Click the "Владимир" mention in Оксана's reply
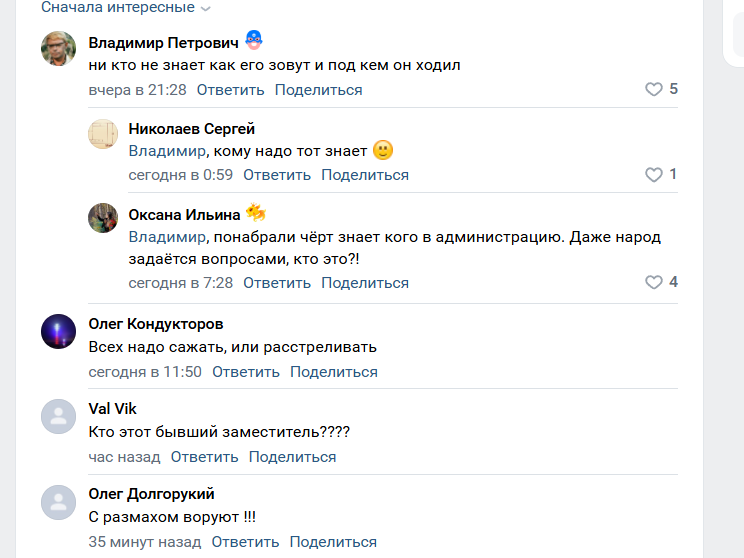Viewport: 744px width, 558px height. (x=167, y=238)
